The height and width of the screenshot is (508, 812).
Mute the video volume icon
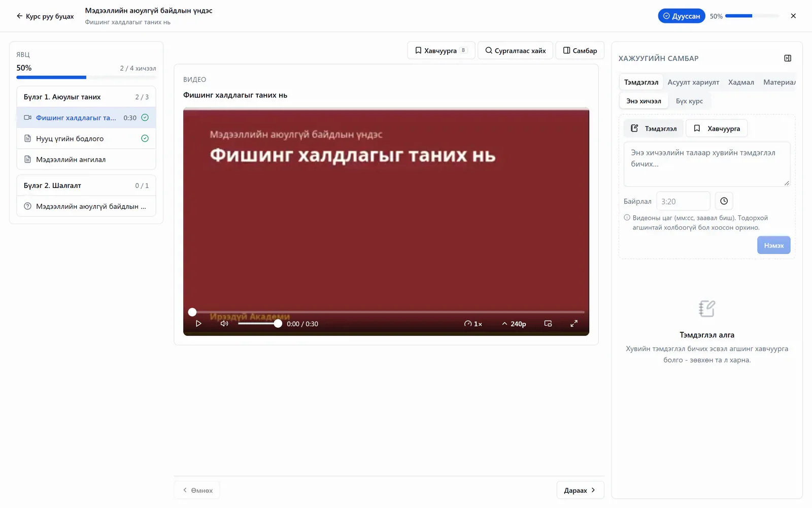pyautogui.click(x=224, y=324)
